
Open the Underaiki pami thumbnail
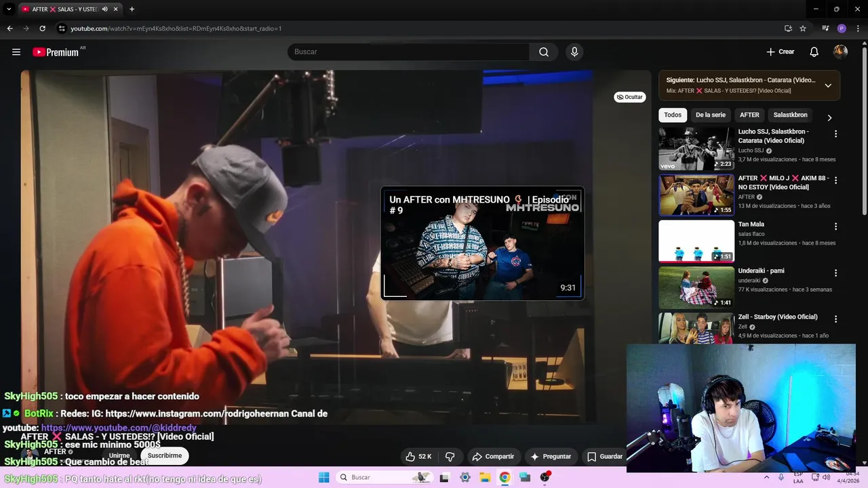(696, 287)
